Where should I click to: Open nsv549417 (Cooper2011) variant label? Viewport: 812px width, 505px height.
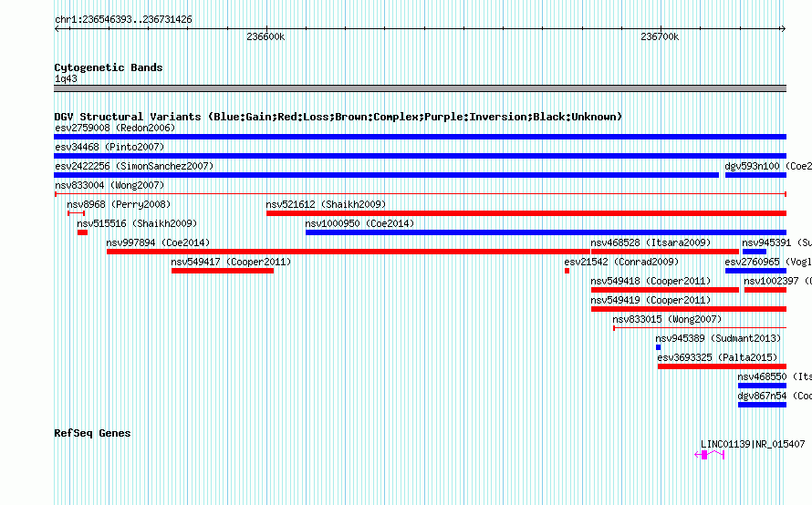(231, 262)
